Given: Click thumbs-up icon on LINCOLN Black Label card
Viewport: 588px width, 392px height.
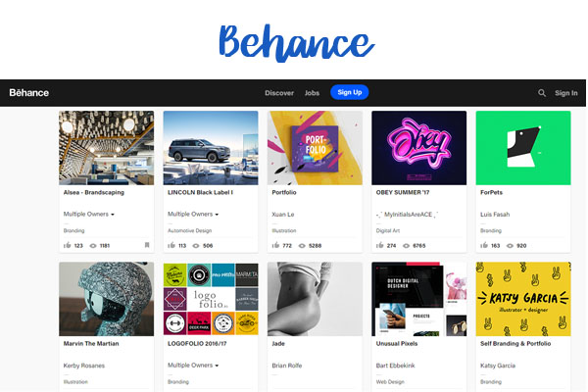Looking at the screenshot, I should tap(171, 245).
